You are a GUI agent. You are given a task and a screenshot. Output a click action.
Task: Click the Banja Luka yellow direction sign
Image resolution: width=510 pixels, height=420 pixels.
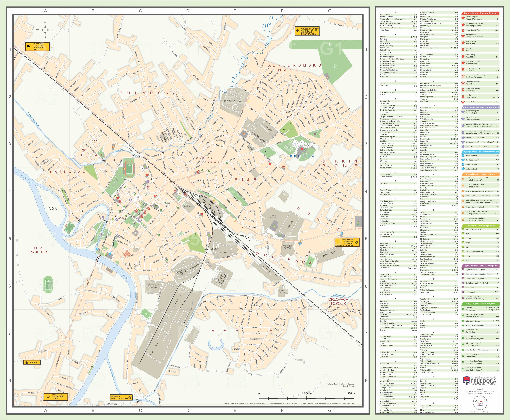347,242
